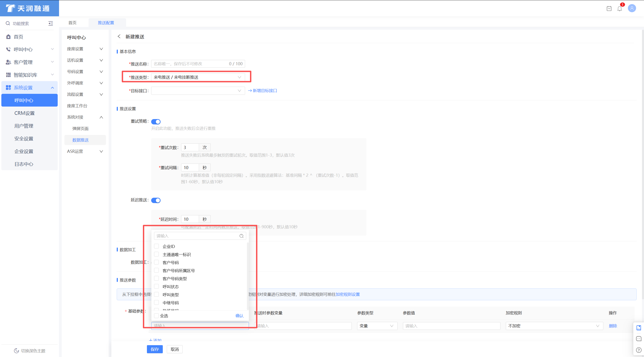
Task: Click the 保存 button
Action: click(155, 349)
